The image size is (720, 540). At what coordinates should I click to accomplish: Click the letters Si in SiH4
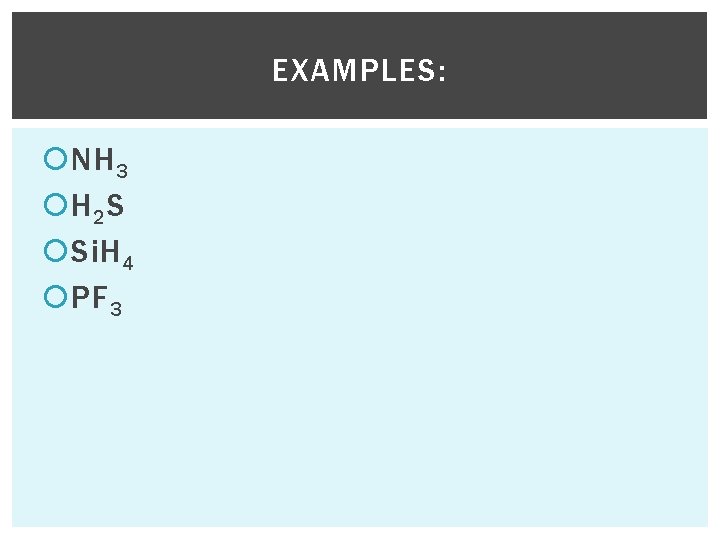pyautogui.click(x=84, y=251)
